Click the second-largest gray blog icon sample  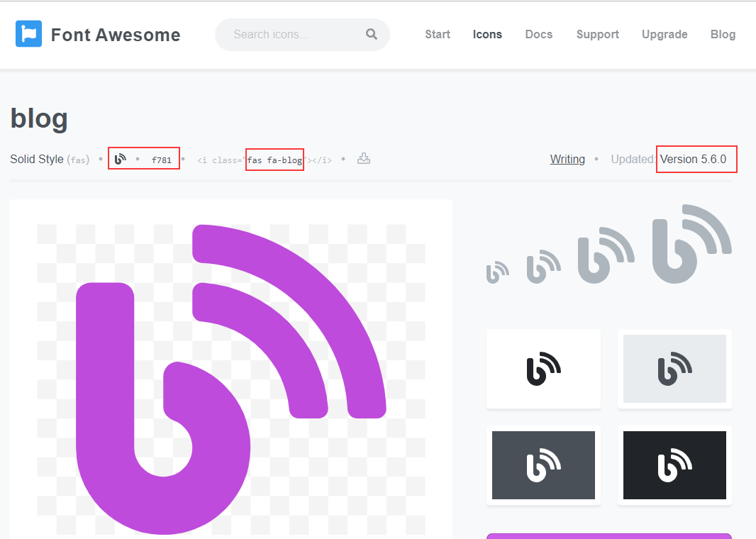[x=606, y=255]
